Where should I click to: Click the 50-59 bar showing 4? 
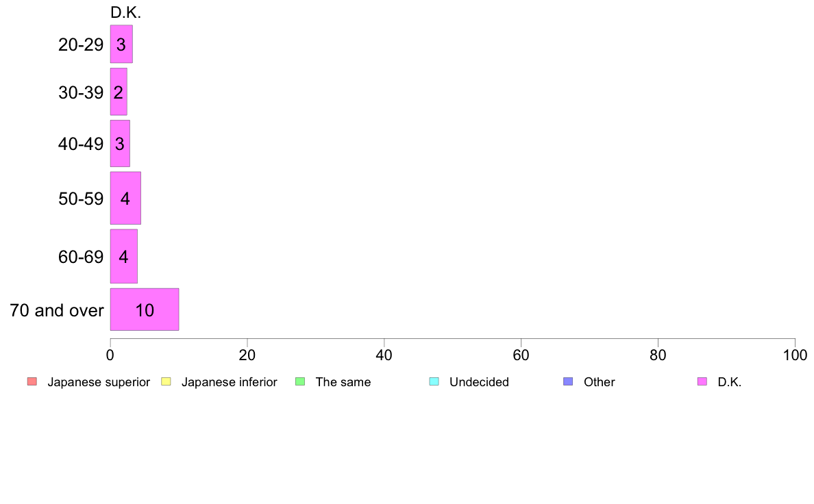tap(125, 199)
